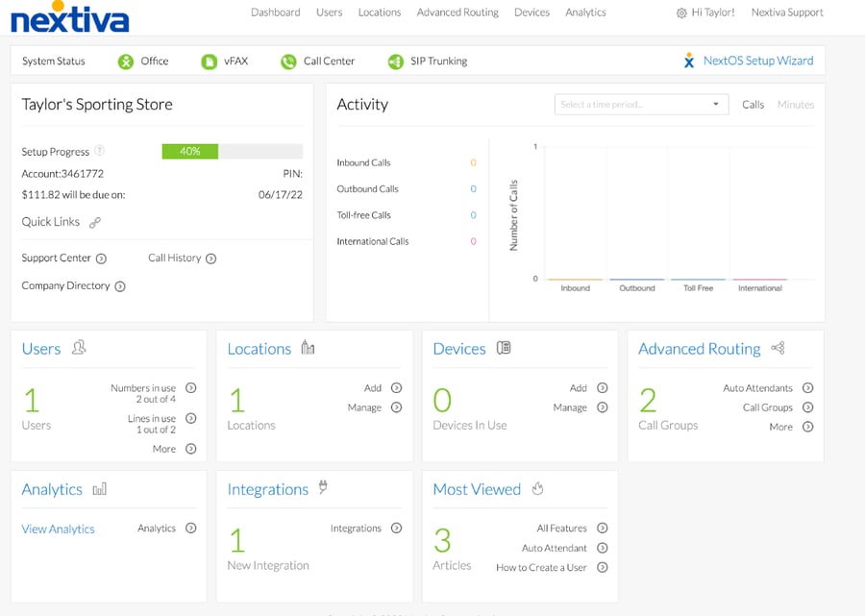The image size is (865, 616).
Task: Click the arrow icon beside Support Center
Action: pos(101,259)
